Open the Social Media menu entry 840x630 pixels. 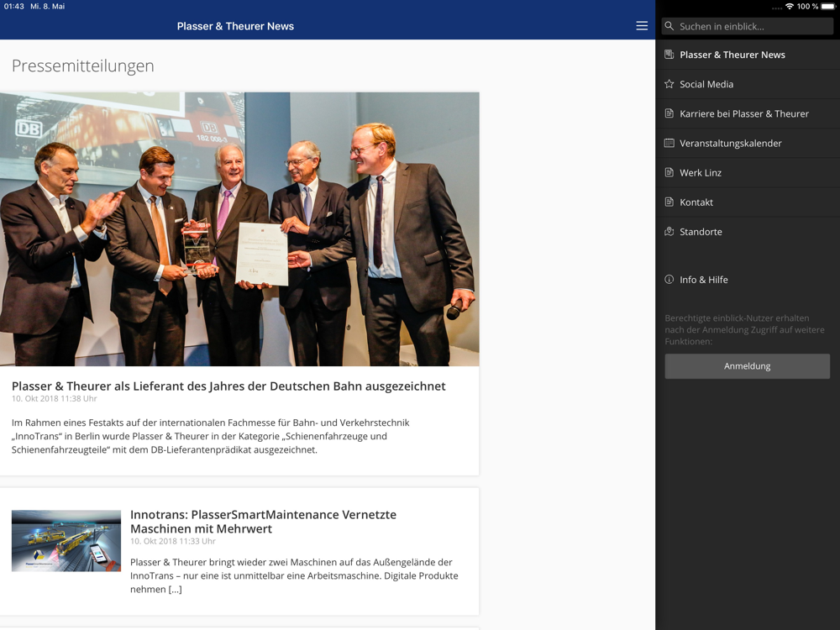click(748, 84)
